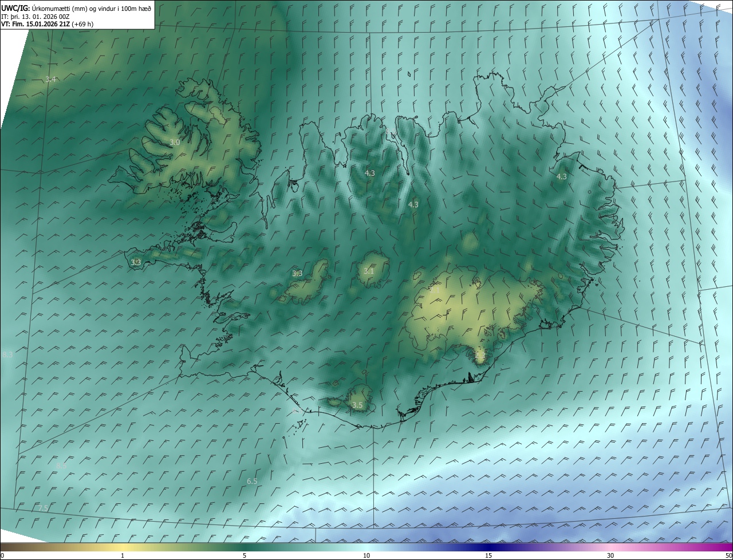Click the 2.2 label on Öræfajökull
This screenshot has width=733, height=560.
[x=480, y=356]
